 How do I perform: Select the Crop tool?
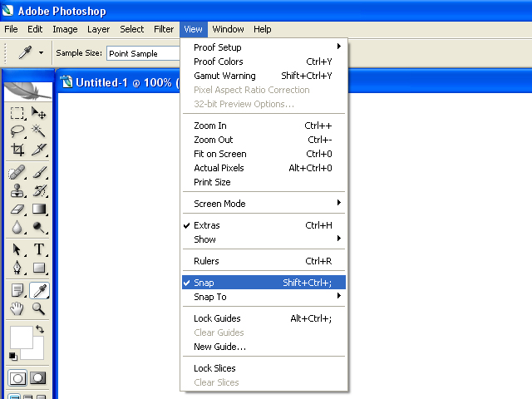point(17,150)
